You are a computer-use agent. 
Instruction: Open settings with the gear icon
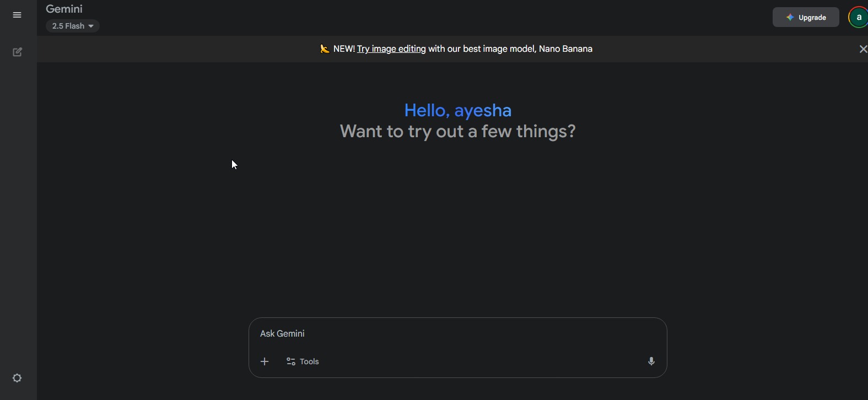click(18, 379)
